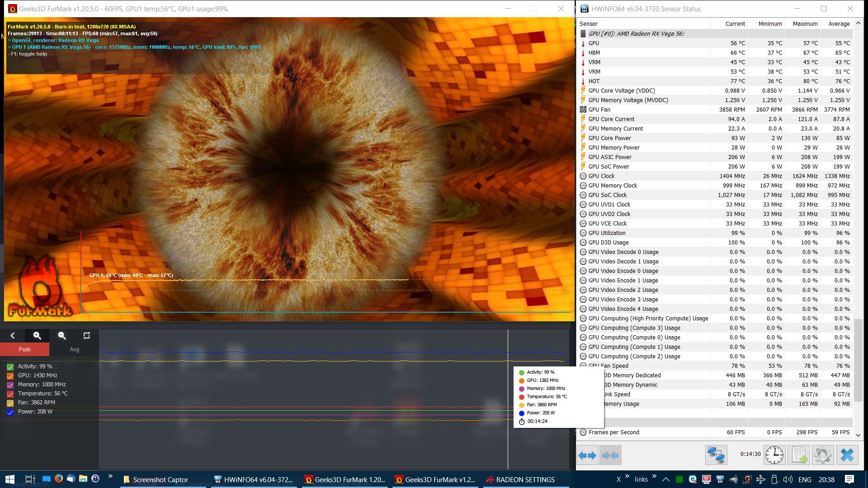Open the Windows action center notifications

point(849,479)
